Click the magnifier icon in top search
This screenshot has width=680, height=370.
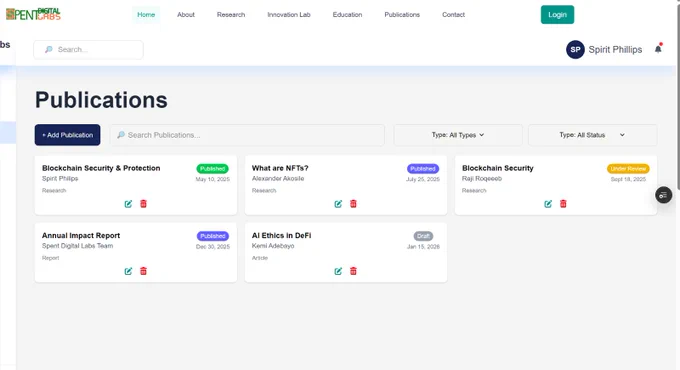49,49
